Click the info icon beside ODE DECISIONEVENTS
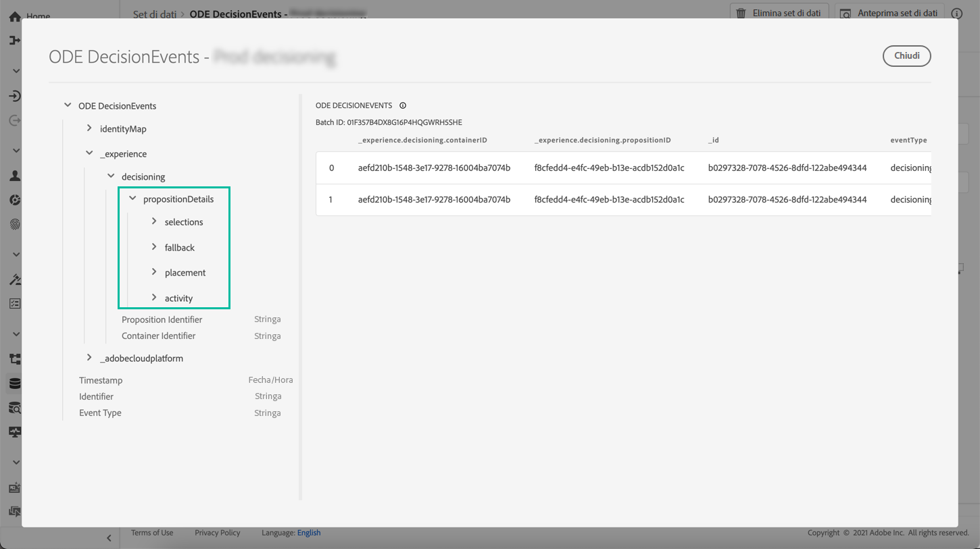The image size is (980, 549). point(403,105)
